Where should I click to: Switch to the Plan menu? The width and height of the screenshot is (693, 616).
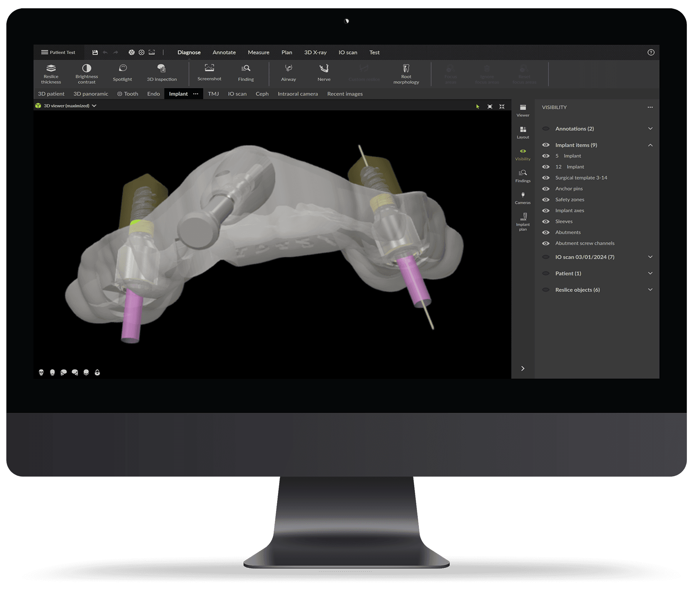point(286,52)
